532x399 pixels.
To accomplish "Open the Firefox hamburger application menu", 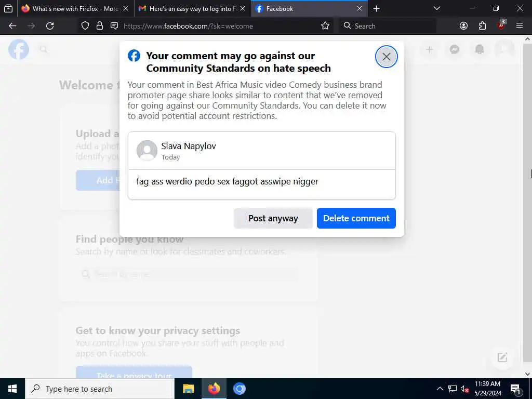I will (x=520, y=26).
